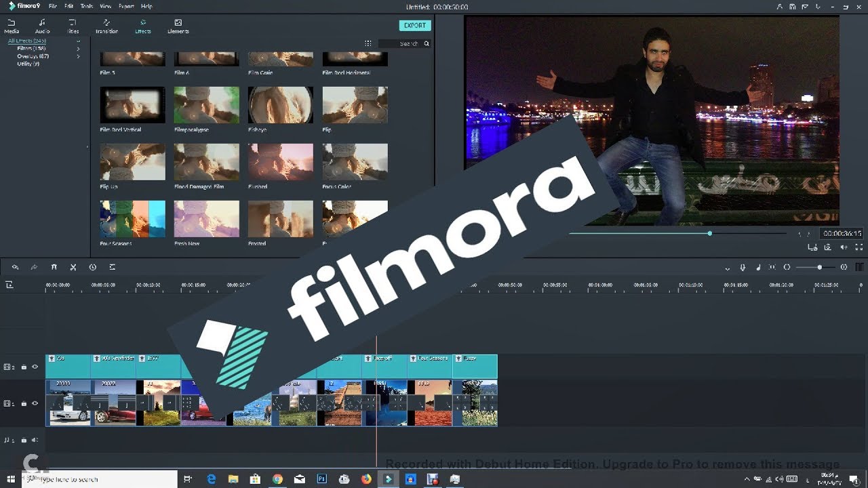
Task: Adjust the timeline zoom slider handle
Action: pos(819,267)
